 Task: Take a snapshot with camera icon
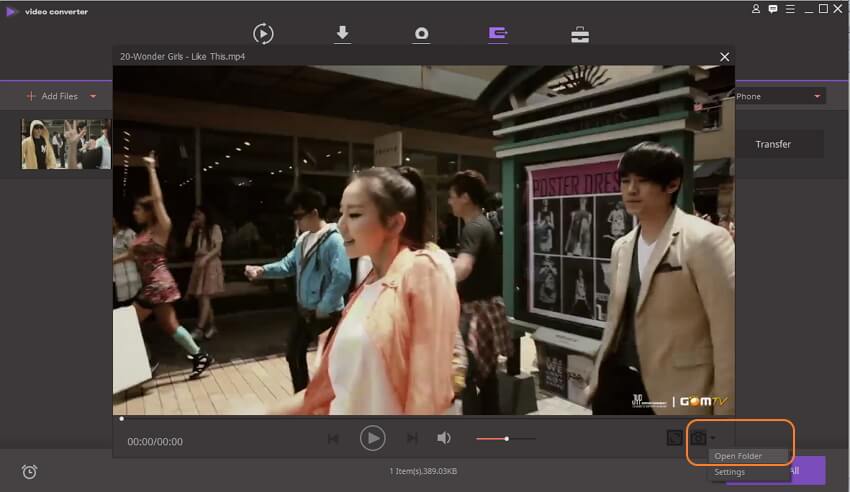tap(699, 437)
